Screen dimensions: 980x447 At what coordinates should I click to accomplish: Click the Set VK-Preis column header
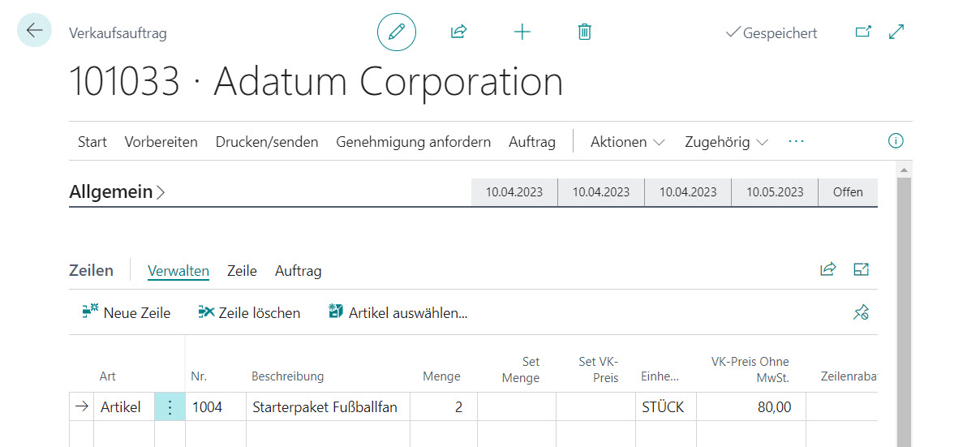coord(599,369)
